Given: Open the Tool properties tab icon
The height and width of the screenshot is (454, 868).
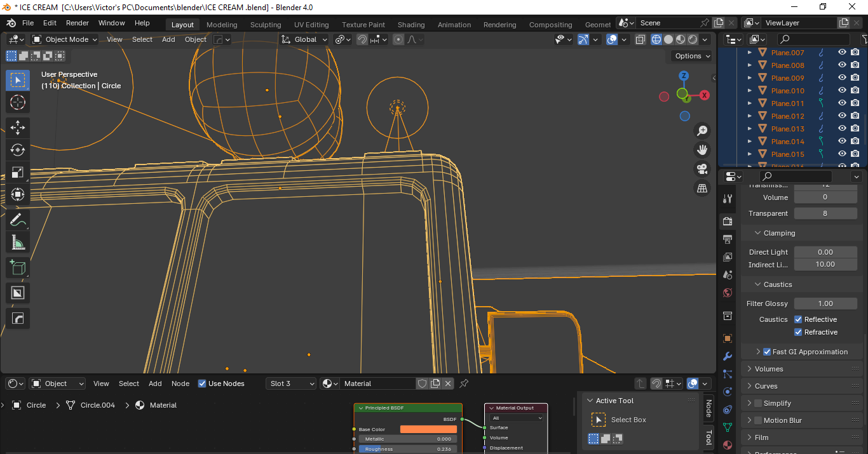Looking at the screenshot, I should (728, 199).
